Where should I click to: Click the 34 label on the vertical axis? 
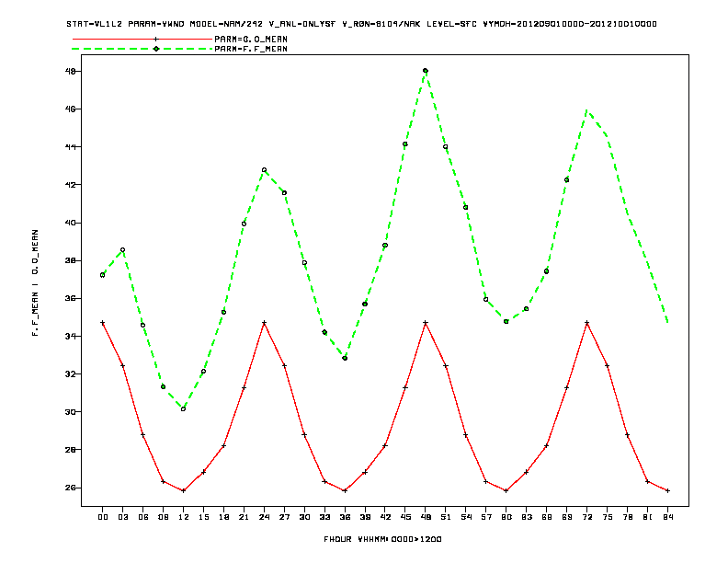[x=70, y=337]
